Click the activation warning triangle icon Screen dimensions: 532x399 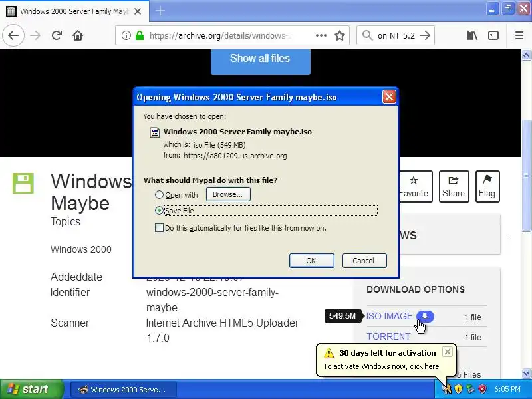[x=329, y=354]
